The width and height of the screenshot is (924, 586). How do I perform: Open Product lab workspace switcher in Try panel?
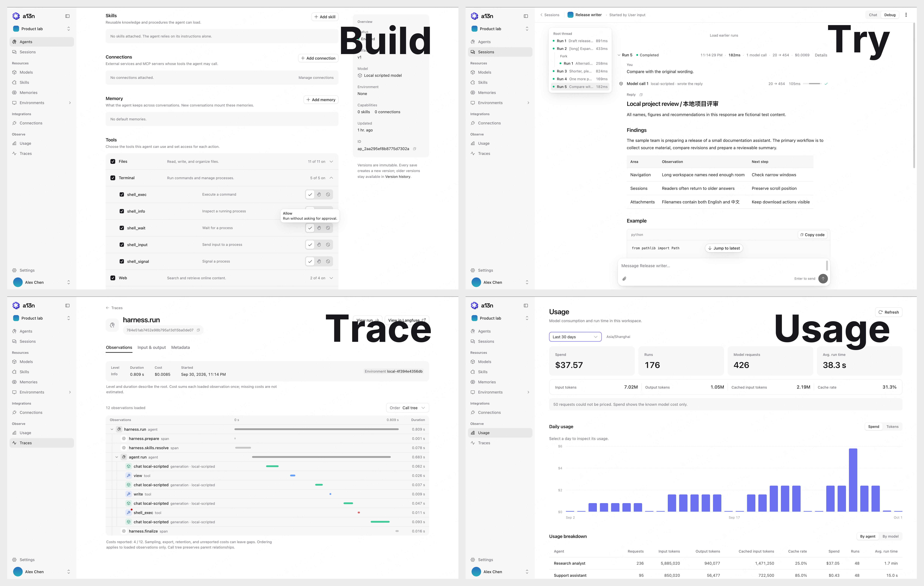point(500,29)
